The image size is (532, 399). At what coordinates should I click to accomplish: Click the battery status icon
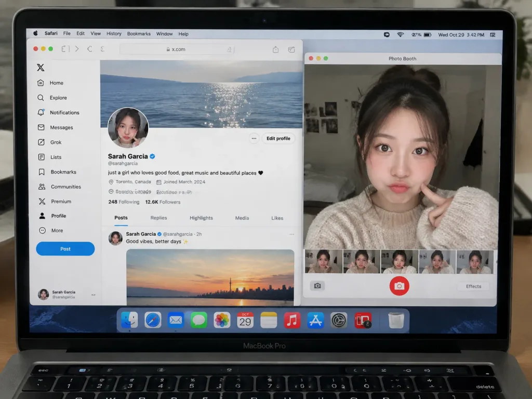coord(428,35)
